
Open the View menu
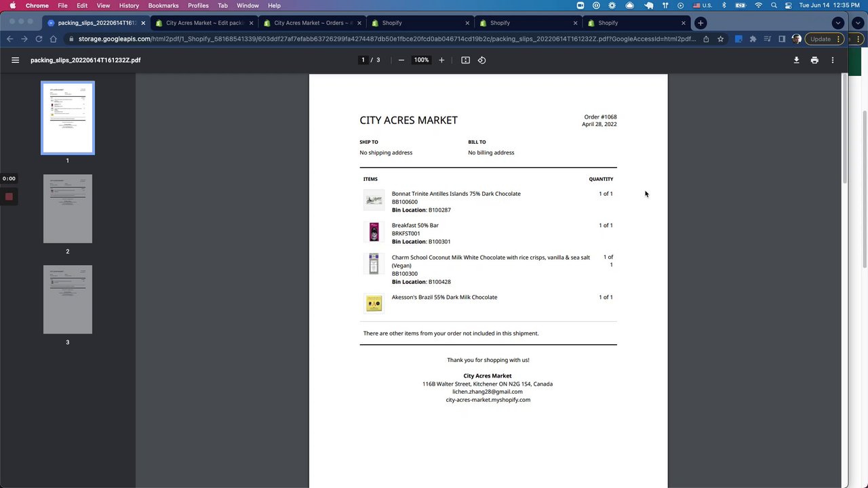coord(103,5)
